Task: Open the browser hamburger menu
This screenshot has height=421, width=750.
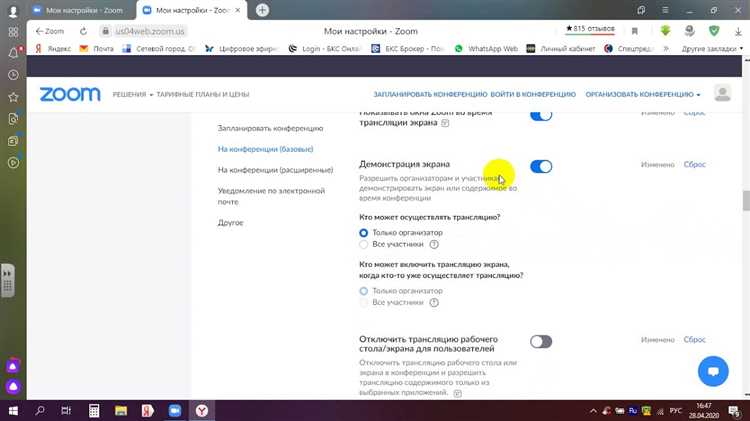Action: coord(665,10)
